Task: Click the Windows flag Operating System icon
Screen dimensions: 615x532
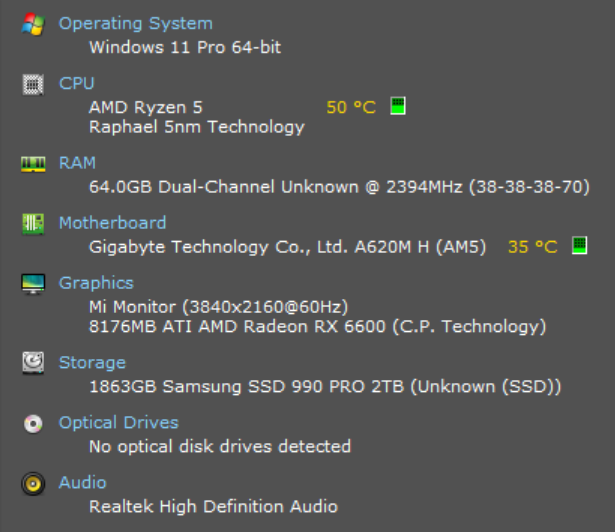Action: 34,24
